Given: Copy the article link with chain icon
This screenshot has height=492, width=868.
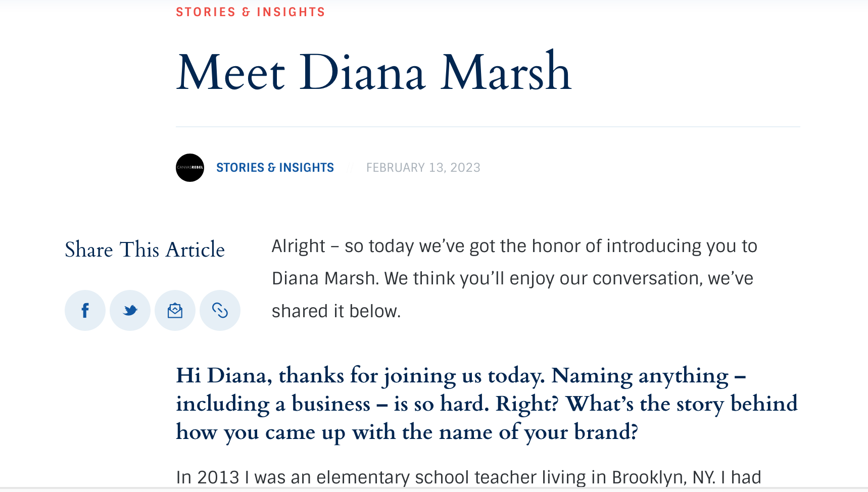Looking at the screenshot, I should pos(220,310).
